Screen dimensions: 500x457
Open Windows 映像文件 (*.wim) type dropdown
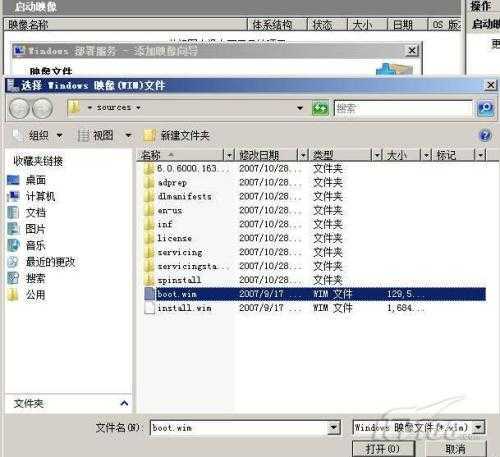coord(479,427)
